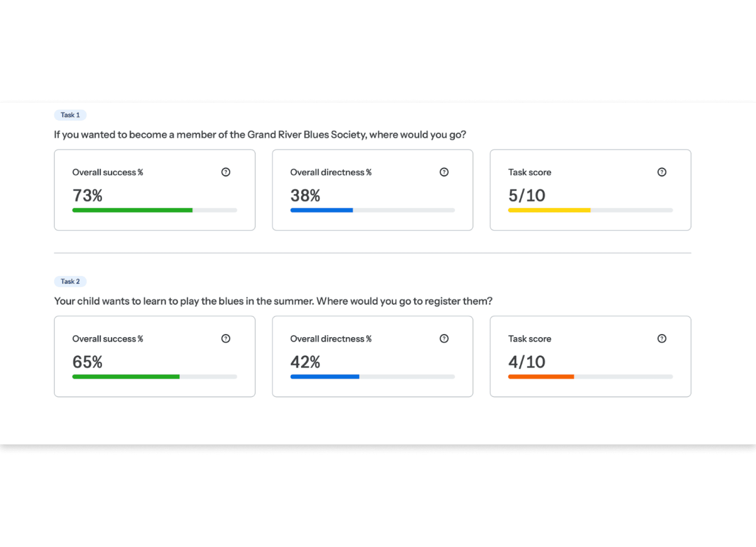This screenshot has width=756, height=547.
Task: Open help icon for Task 1 task score
Action: coord(662,172)
